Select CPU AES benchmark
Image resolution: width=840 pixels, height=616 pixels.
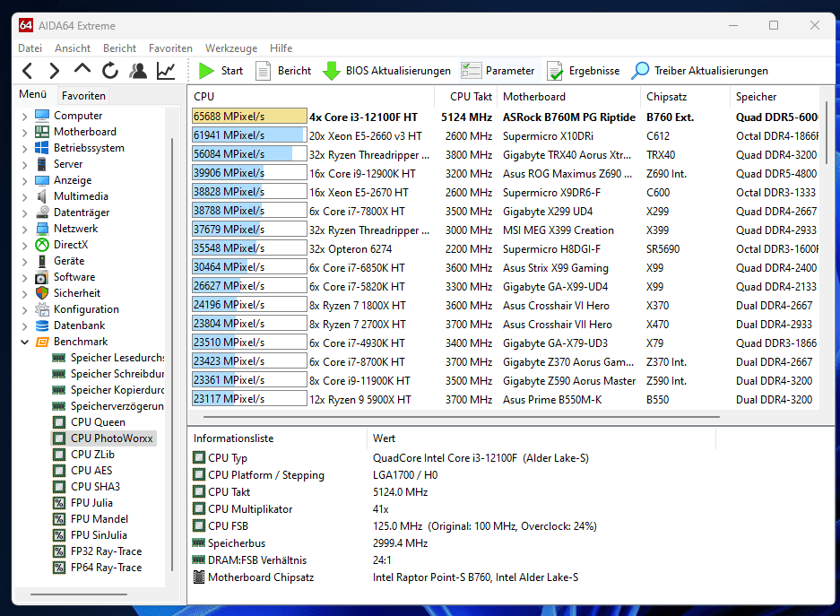click(x=91, y=471)
